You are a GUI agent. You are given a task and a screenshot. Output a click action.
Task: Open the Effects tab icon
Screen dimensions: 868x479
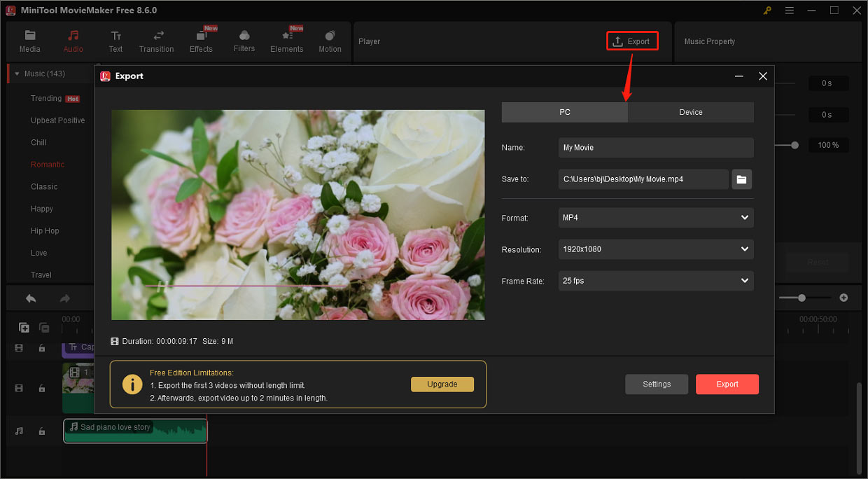pyautogui.click(x=201, y=36)
